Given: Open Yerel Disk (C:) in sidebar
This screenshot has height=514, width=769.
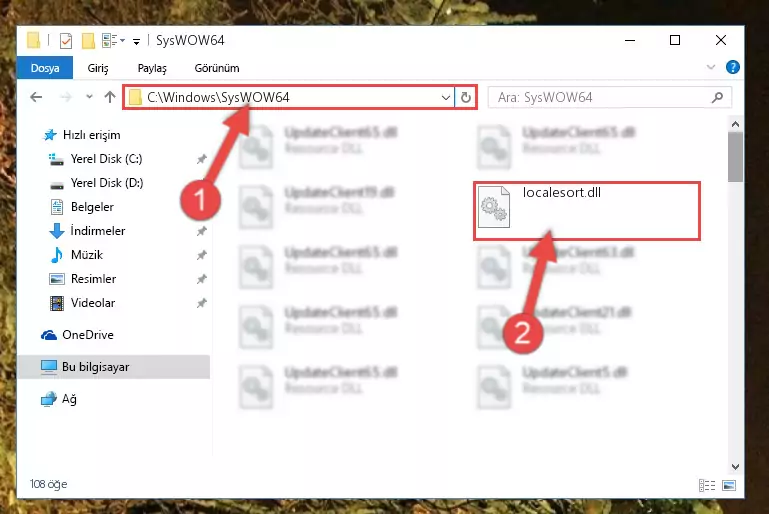Looking at the screenshot, I should [x=106, y=159].
